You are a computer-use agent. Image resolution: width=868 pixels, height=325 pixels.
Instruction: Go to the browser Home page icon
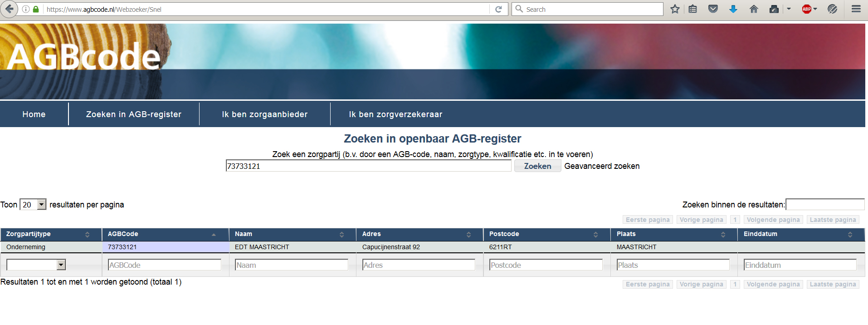754,9
